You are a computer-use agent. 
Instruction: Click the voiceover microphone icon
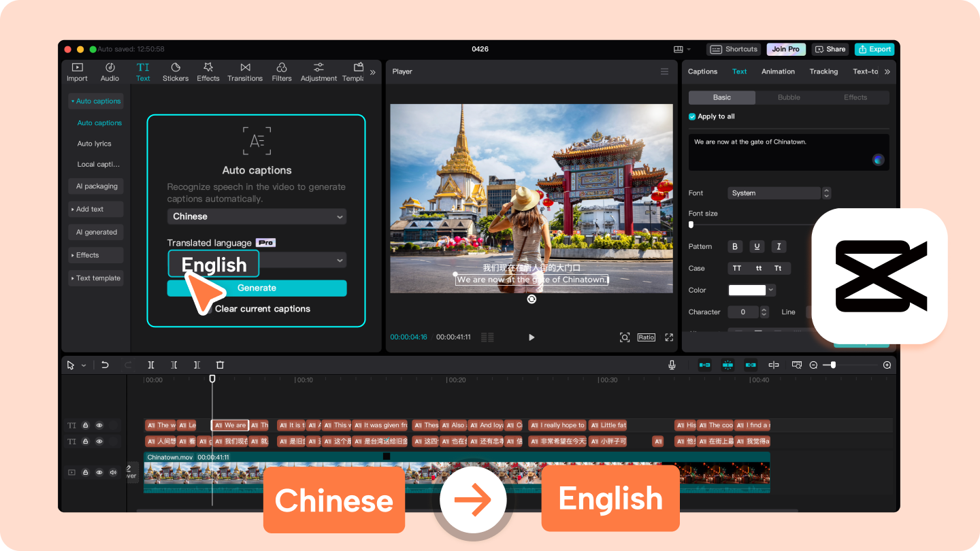(672, 365)
